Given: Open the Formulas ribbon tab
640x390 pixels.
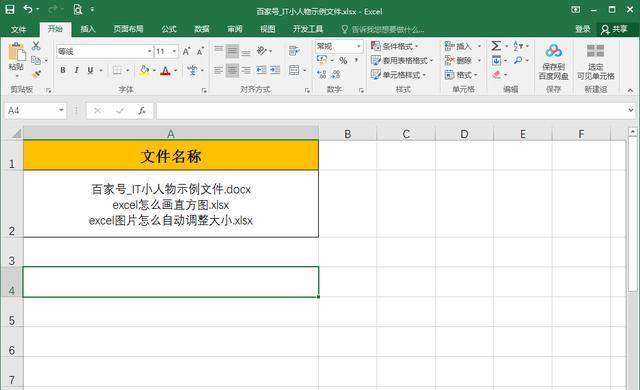Looking at the screenshot, I should (169, 29).
